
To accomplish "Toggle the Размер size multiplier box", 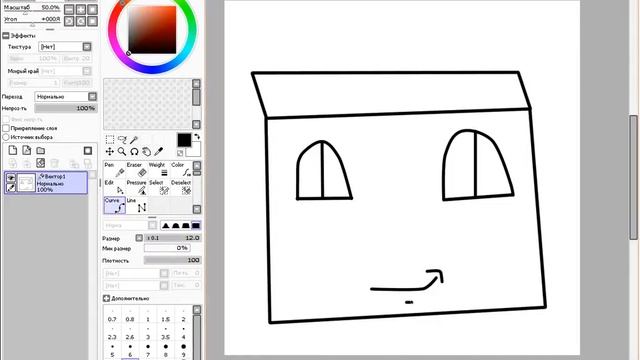I will click(x=139, y=238).
